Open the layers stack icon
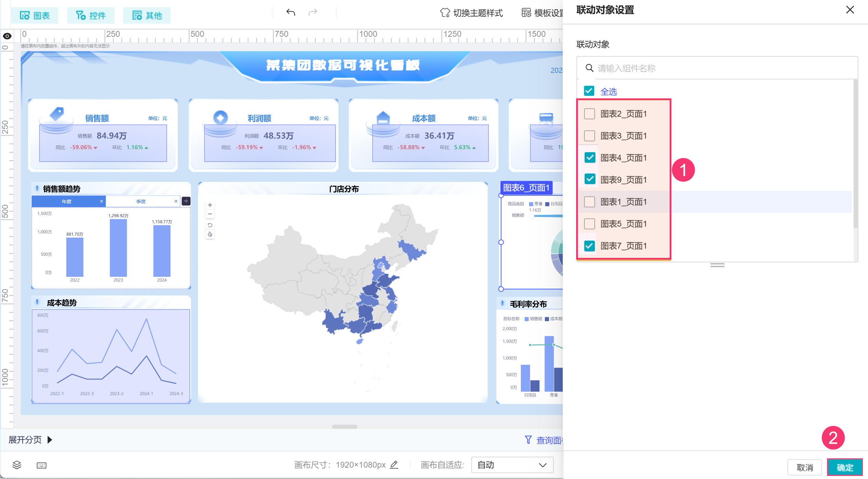 tap(17, 465)
